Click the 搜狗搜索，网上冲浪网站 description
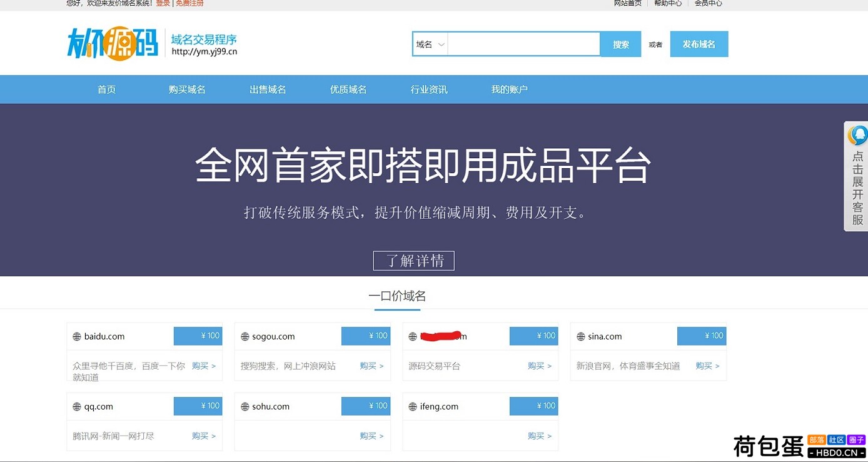868x462 pixels. [288, 366]
